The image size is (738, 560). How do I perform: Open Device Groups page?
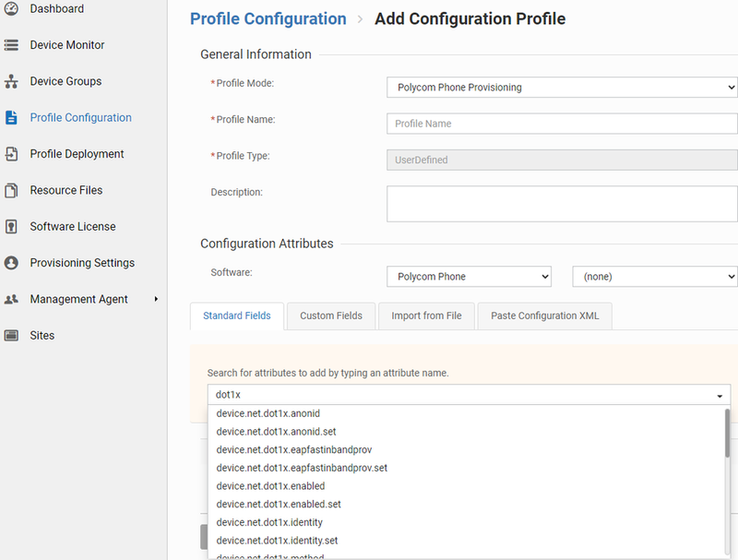65,81
